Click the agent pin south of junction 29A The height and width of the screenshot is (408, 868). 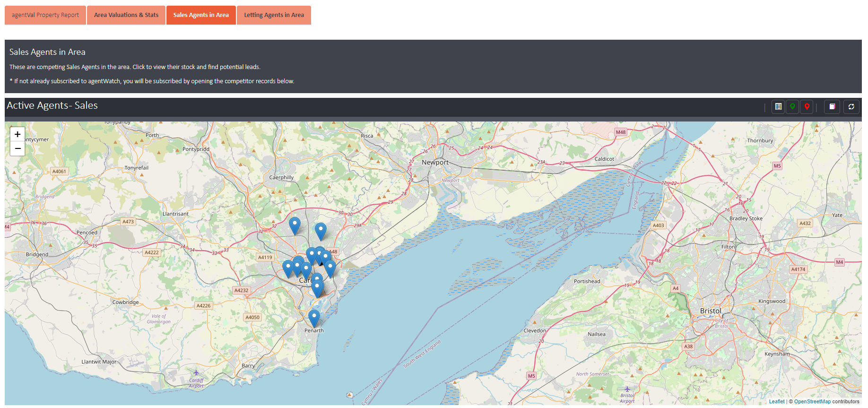321,230
